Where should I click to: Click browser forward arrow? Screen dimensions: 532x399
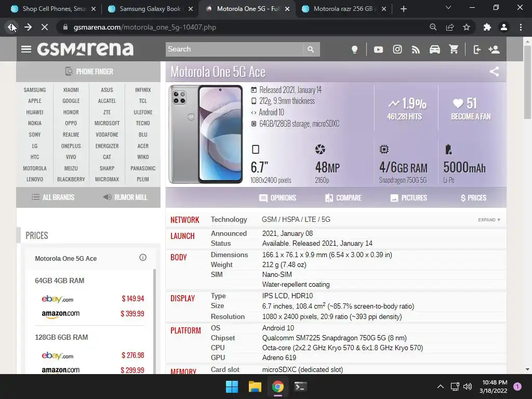(28, 27)
